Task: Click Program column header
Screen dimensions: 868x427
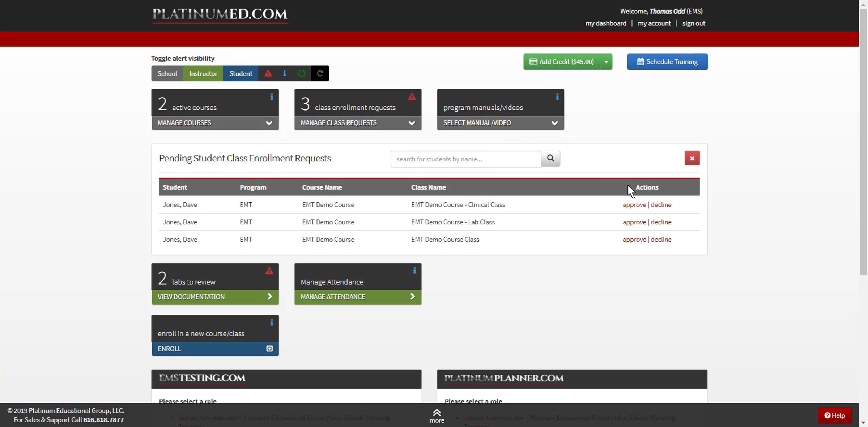Action: coord(253,187)
